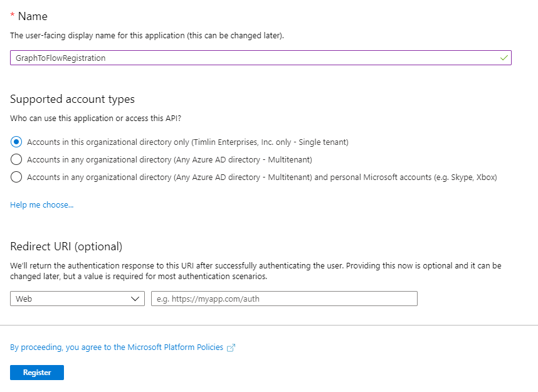The width and height of the screenshot is (538, 392).
Task: Open the Microsoft Platform Policies link
Action: [117, 347]
